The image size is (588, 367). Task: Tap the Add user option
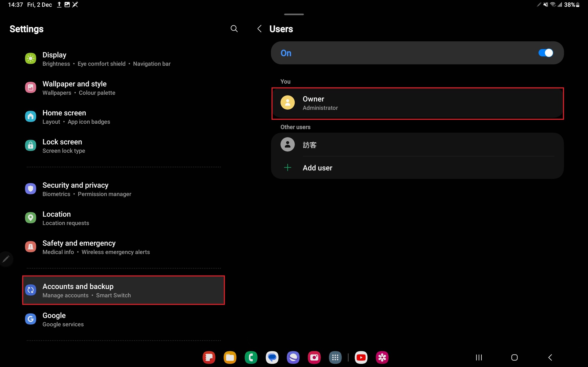[x=317, y=168]
